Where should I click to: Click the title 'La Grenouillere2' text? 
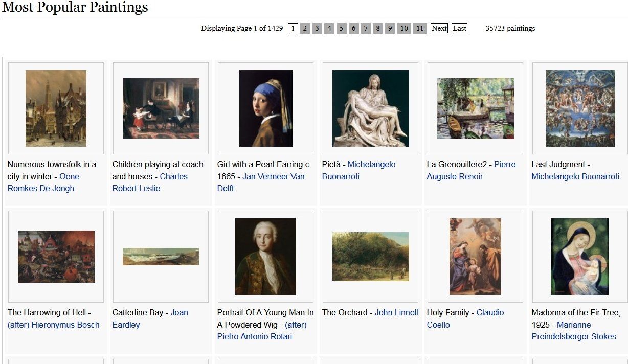(x=457, y=165)
